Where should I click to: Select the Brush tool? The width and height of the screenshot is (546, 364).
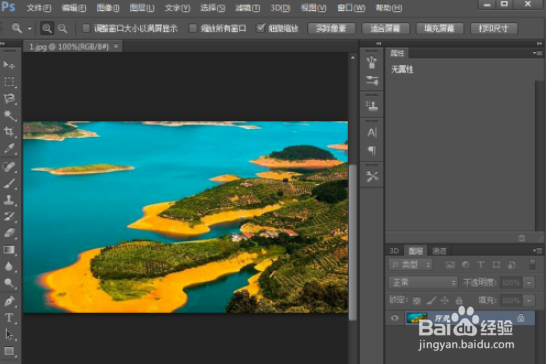tap(9, 183)
